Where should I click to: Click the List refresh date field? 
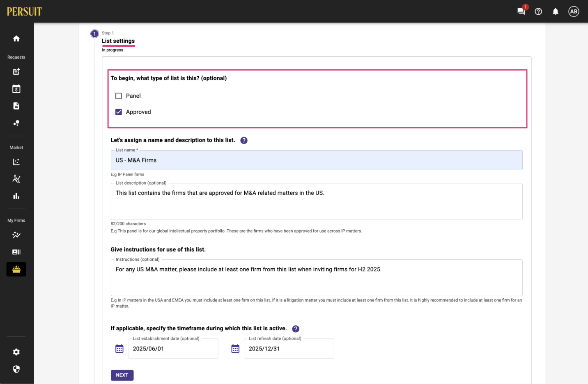[x=289, y=349]
